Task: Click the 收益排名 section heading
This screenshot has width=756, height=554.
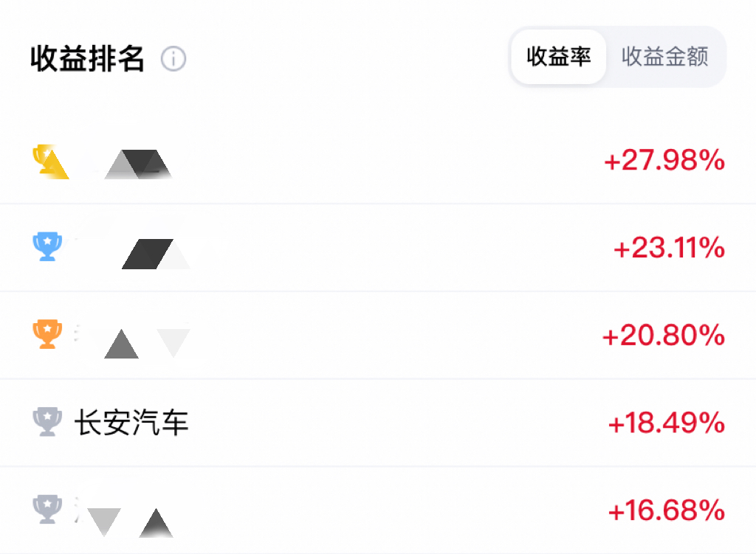Action: [x=87, y=58]
